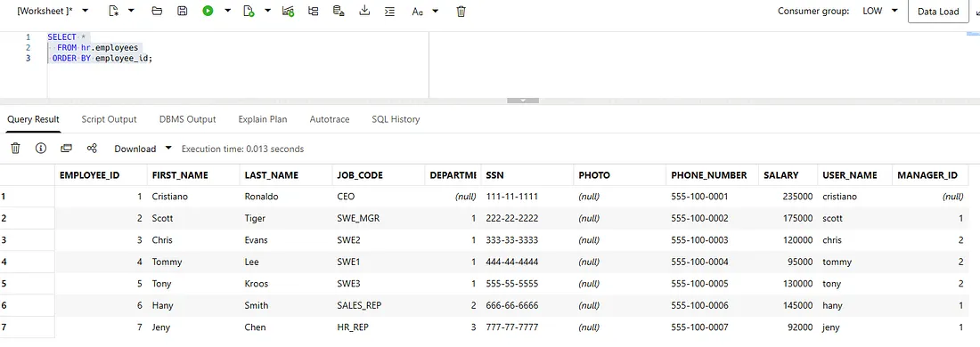This screenshot has width=980, height=347.
Task: Expand the Run Statement dropdown arrow
Action: [x=227, y=11]
